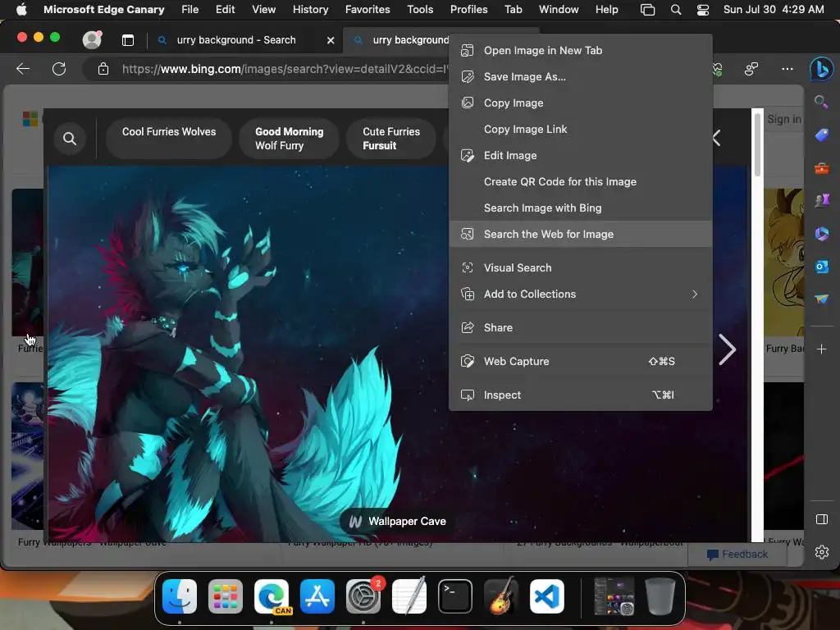The image size is (840, 630).
Task: Click the browser back arrow
Action: coord(23,69)
